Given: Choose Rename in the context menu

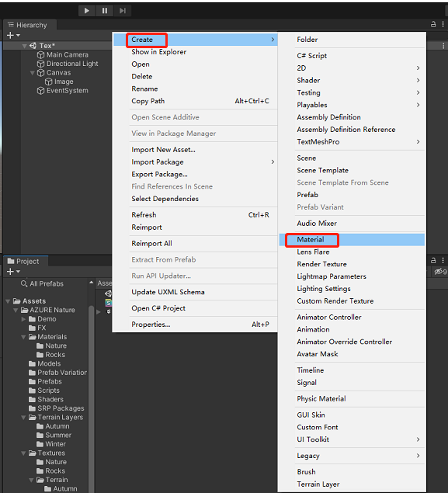Looking at the screenshot, I should (195, 89).
